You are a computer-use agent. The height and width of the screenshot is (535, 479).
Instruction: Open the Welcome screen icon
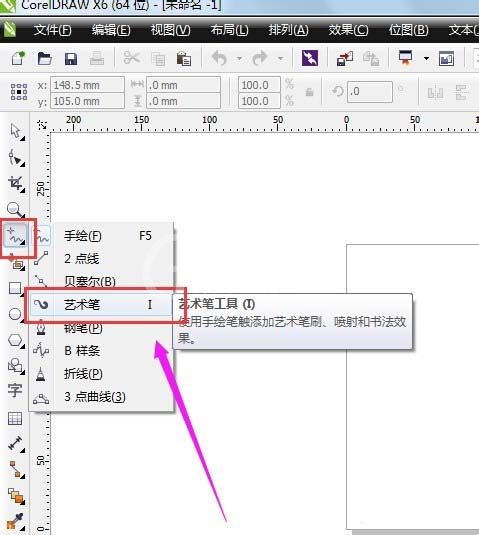click(x=446, y=58)
